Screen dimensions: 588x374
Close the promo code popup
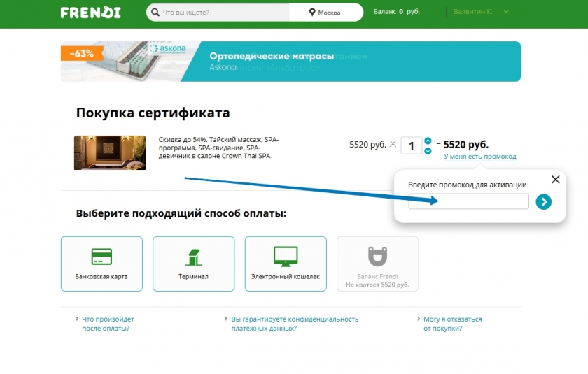[x=555, y=180]
